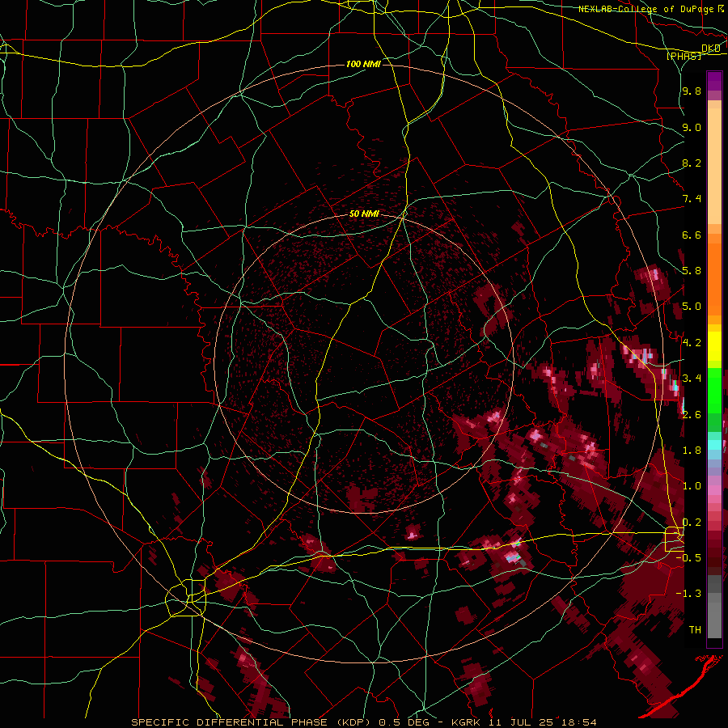Click the [PHAS] units label
Screen dimensions: 728x728
[684, 56]
